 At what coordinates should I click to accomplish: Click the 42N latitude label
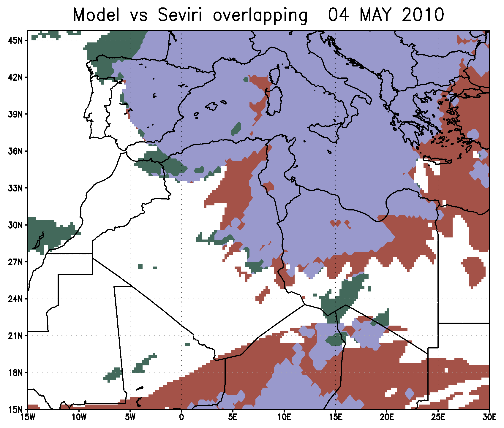click(15, 77)
